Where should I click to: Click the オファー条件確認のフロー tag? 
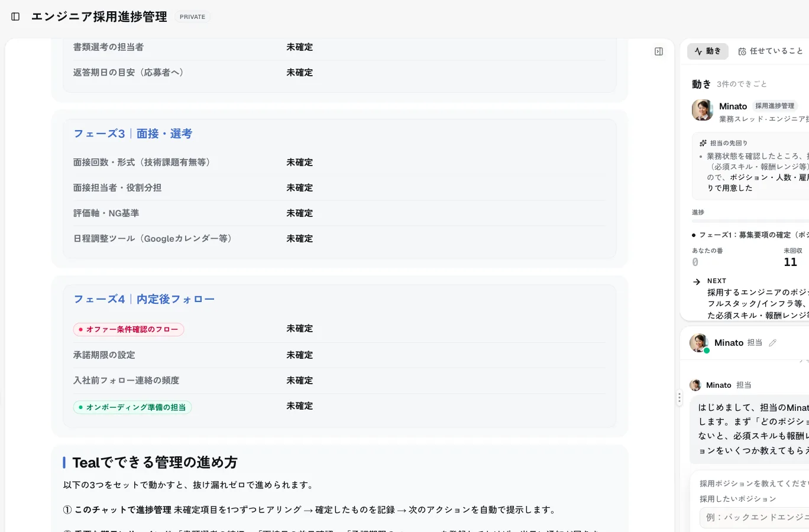coord(128,329)
